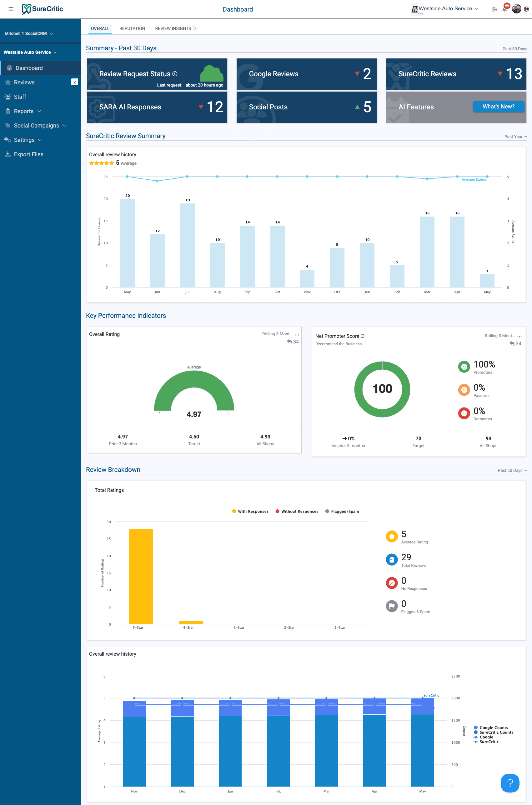Expand Westside Auto Service in the sidebar
532x805 pixels.
tap(30, 52)
